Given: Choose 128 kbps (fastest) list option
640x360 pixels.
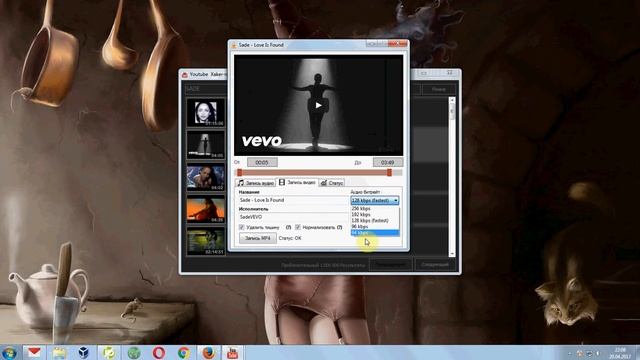Looking at the screenshot, I should (375, 220).
